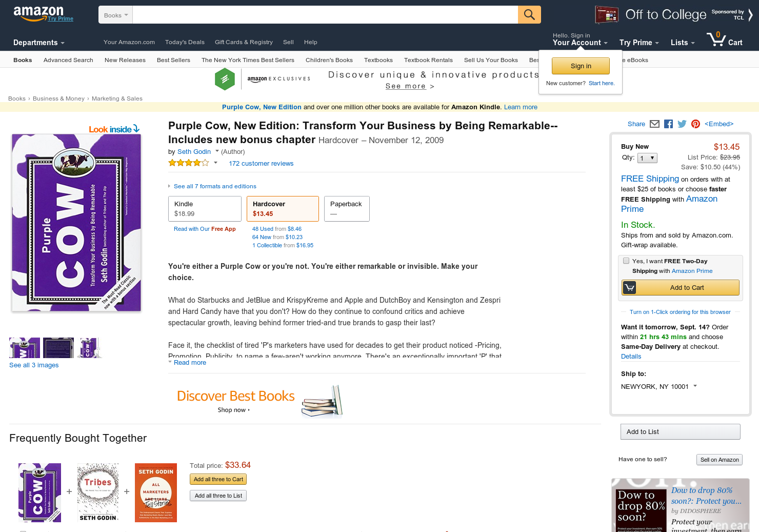759x532 pixels.
Task: Share on Pinterest icon
Action: [695, 124]
